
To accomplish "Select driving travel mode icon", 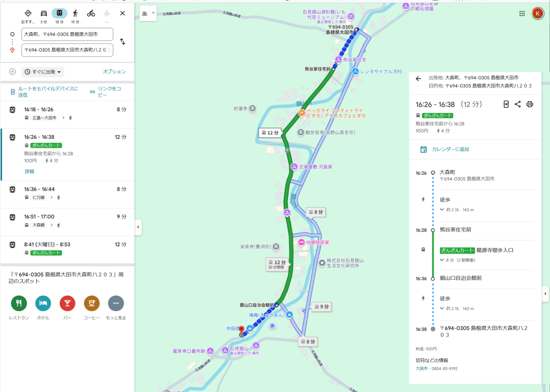I will tap(44, 13).
